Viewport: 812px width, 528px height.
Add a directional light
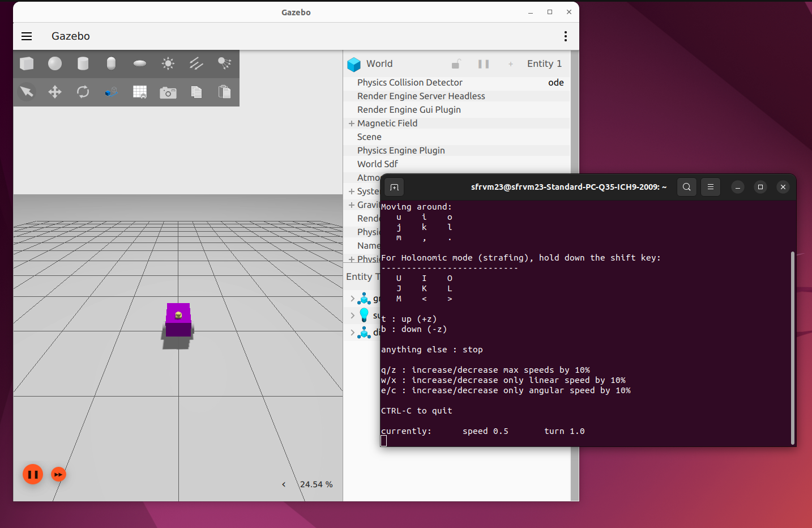point(196,63)
